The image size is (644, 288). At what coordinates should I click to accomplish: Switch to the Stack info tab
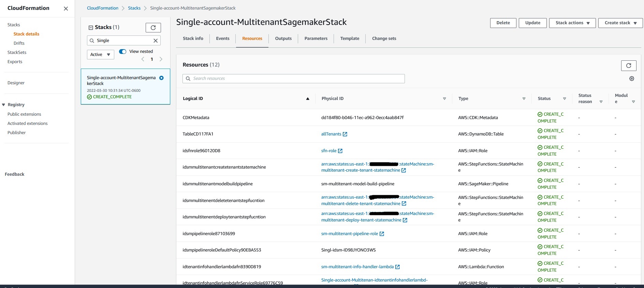tap(193, 39)
